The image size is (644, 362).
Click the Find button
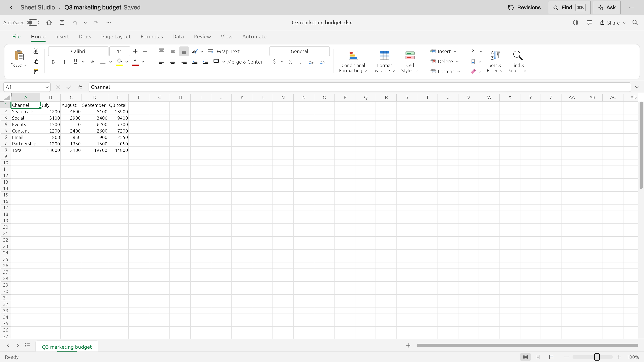tap(569, 7)
